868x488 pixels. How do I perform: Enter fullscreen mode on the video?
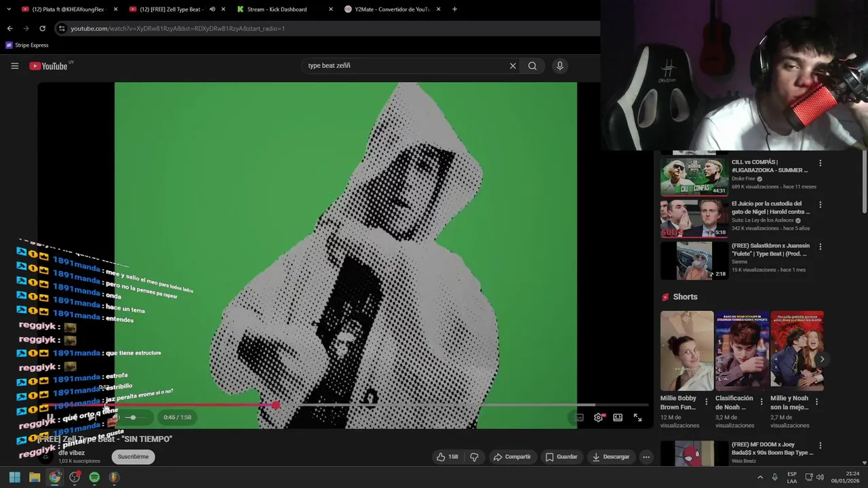point(637,418)
